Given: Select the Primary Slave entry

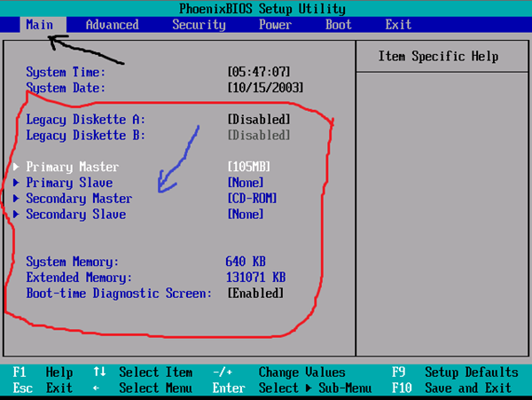Looking at the screenshot, I should tap(69, 183).
